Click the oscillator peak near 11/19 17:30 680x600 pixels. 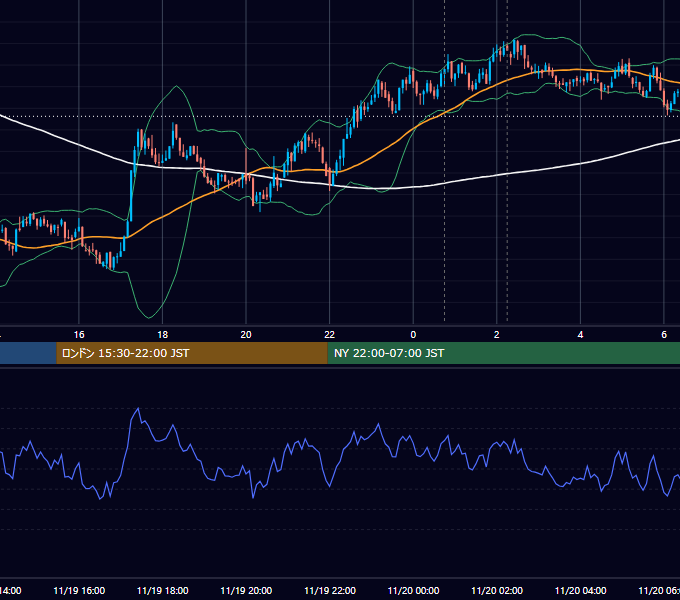tap(138, 408)
